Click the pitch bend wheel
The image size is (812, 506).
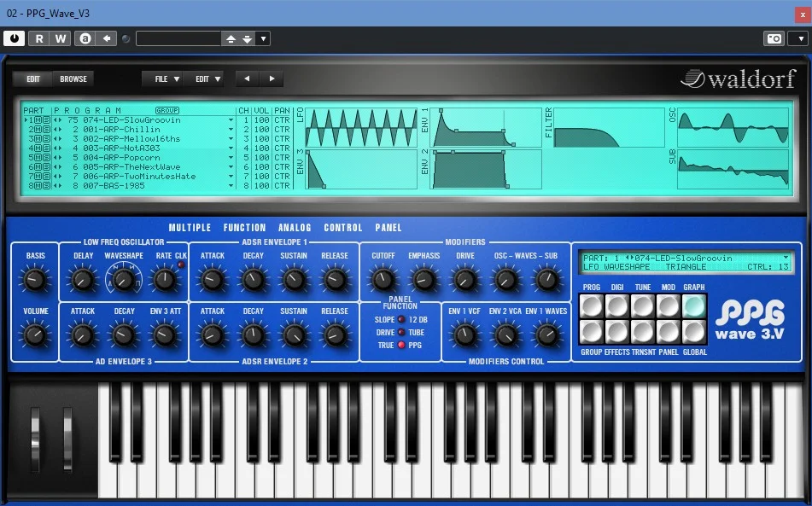35,439
